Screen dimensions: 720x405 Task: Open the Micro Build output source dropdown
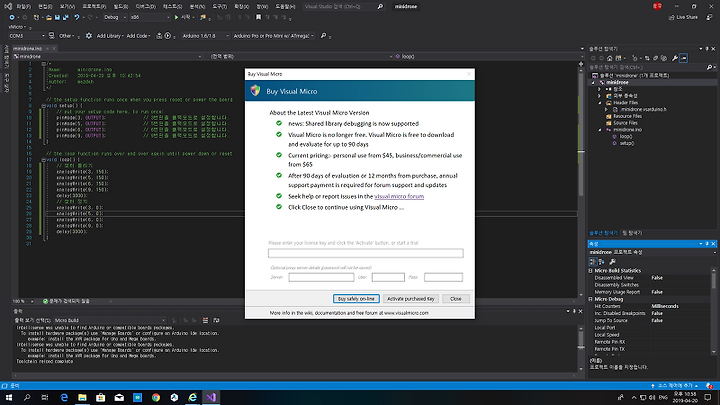(x=110, y=320)
